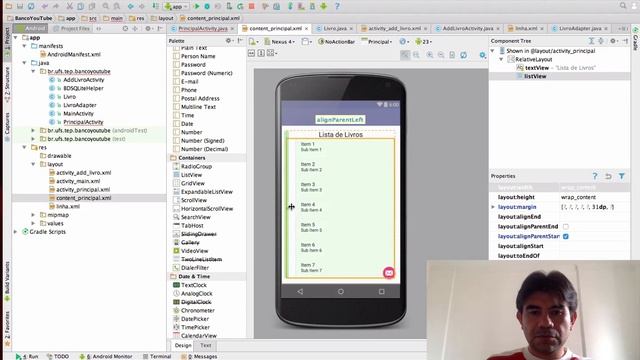This screenshot has height=360, width=640.
Task: Open the TODO tool window
Action: (58, 356)
